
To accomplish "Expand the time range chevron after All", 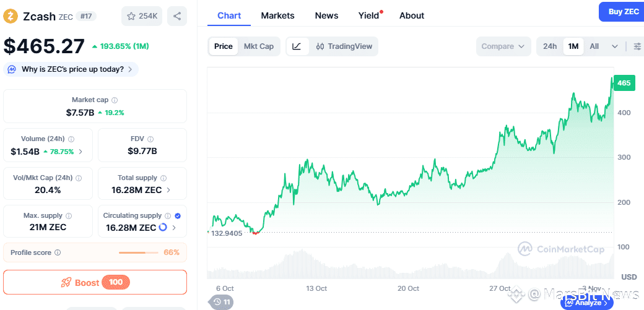I will pyautogui.click(x=614, y=46).
